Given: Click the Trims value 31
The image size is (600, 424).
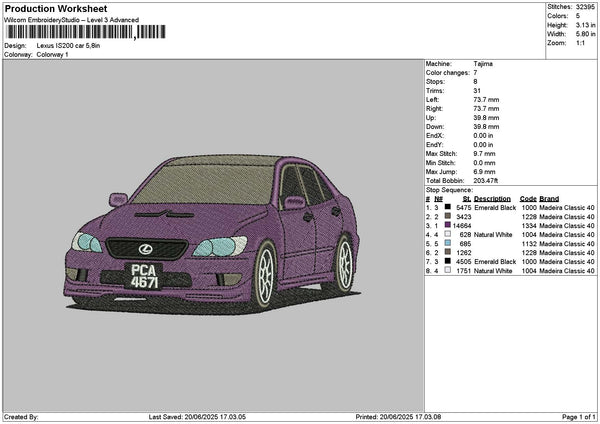Looking at the screenshot, I should pos(477,91).
